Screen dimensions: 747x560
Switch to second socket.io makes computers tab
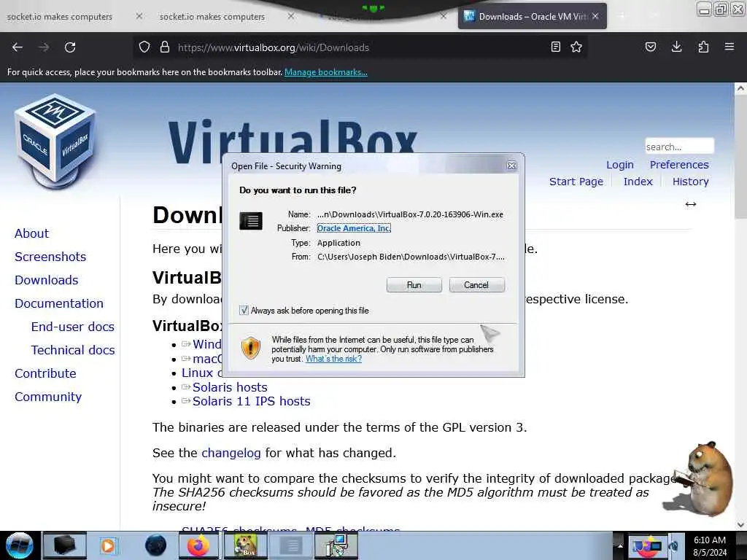(x=212, y=17)
